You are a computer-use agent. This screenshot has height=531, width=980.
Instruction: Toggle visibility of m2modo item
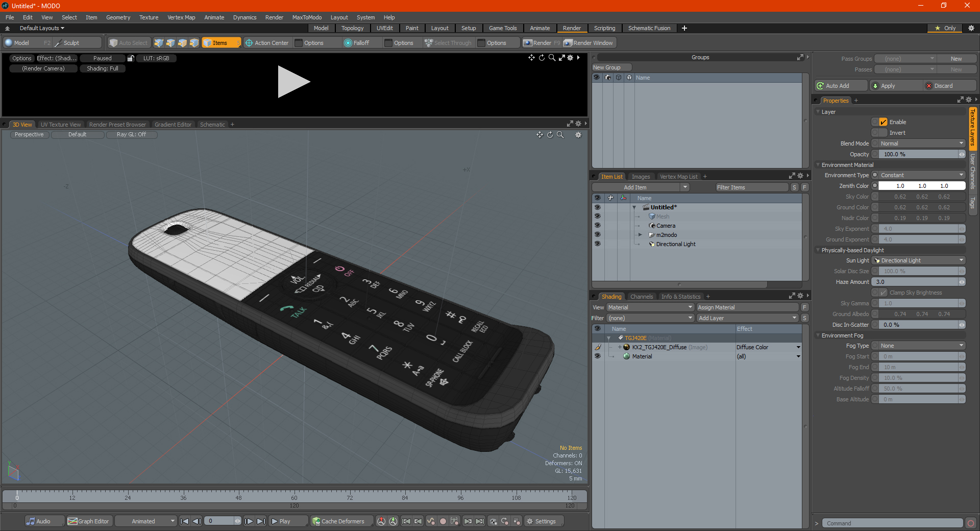coord(597,234)
